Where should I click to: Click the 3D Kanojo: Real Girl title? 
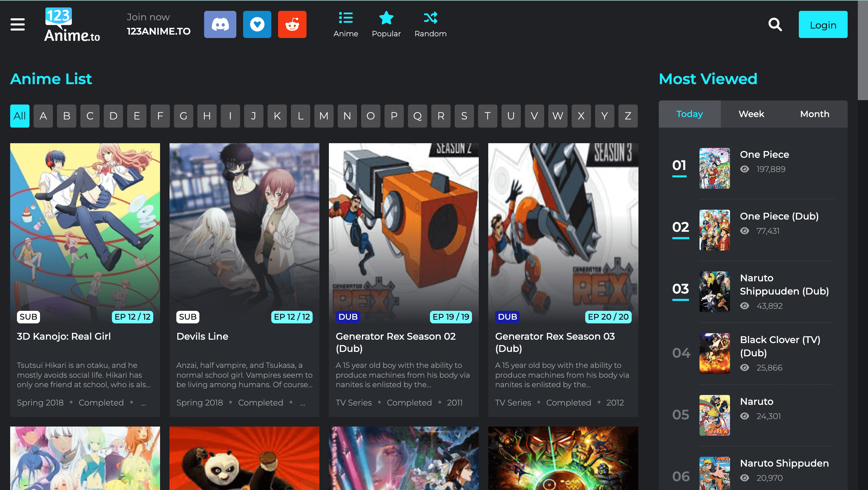(64, 336)
